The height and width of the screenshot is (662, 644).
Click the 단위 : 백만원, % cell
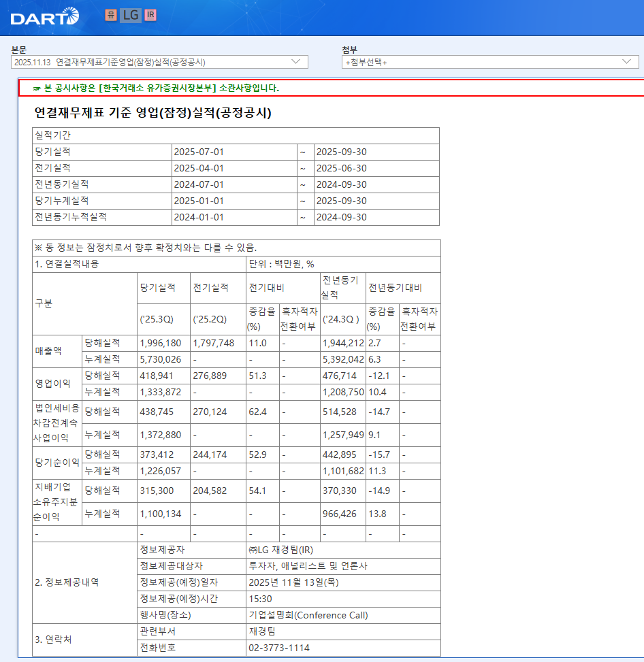pyautogui.click(x=282, y=264)
